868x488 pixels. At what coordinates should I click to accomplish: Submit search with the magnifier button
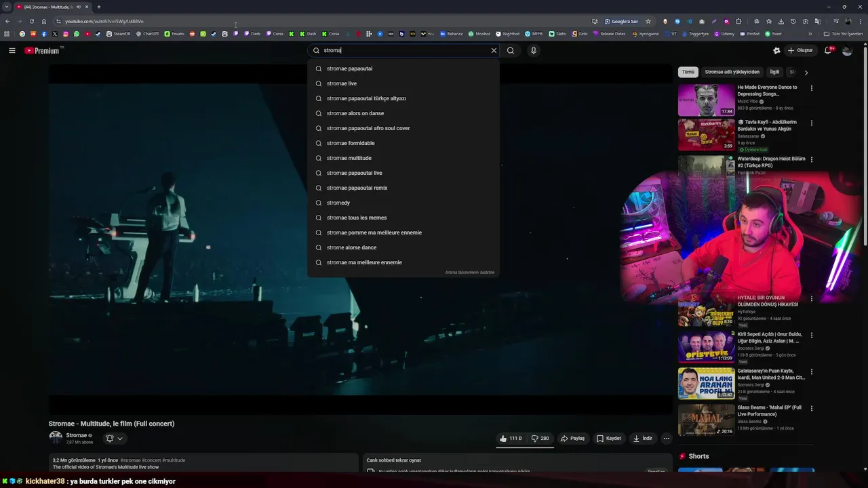(x=511, y=50)
